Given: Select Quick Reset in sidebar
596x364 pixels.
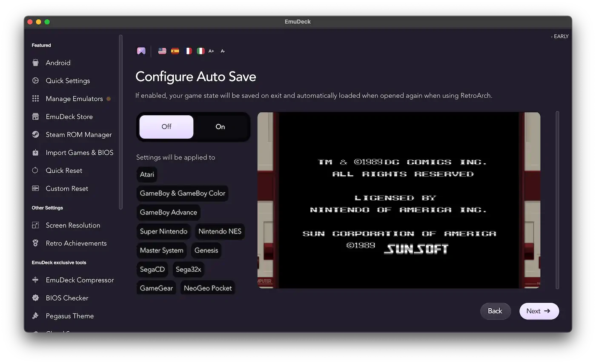Looking at the screenshot, I should pyautogui.click(x=64, y=171).
